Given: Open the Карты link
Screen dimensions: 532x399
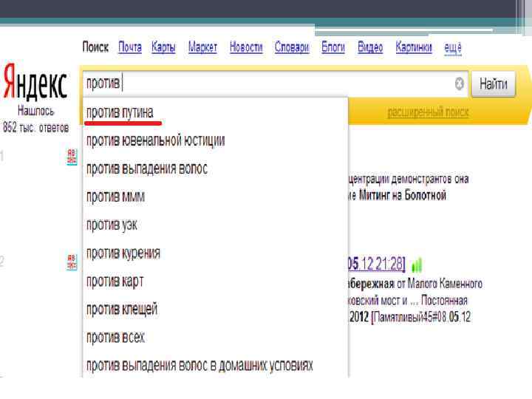Looking at the screenshot, I should 163,47.
